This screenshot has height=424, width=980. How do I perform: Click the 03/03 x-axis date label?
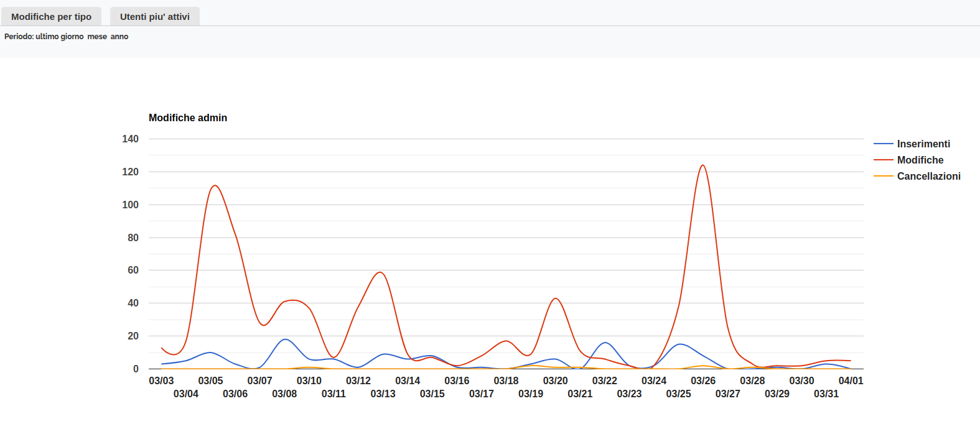[x=161, y=380]
